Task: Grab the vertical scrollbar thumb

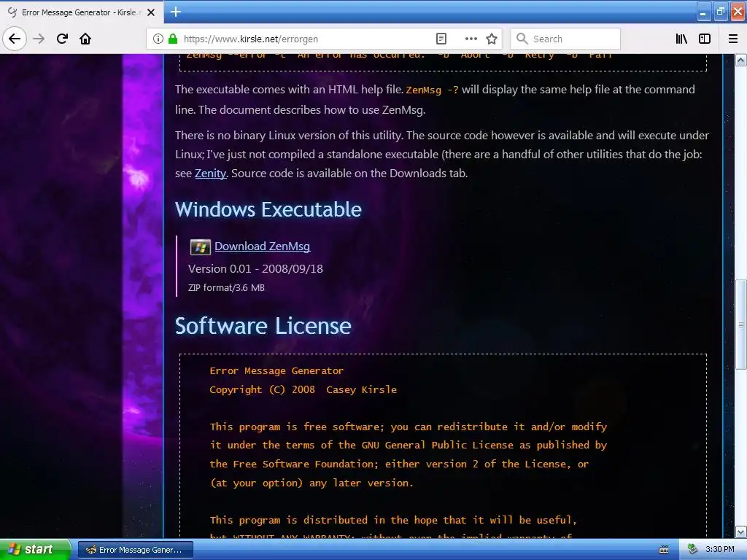Action: [x=741, y=324]
